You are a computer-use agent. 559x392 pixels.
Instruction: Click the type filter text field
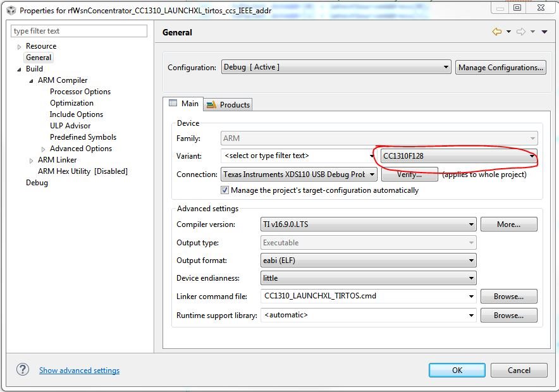click(79, 31)
